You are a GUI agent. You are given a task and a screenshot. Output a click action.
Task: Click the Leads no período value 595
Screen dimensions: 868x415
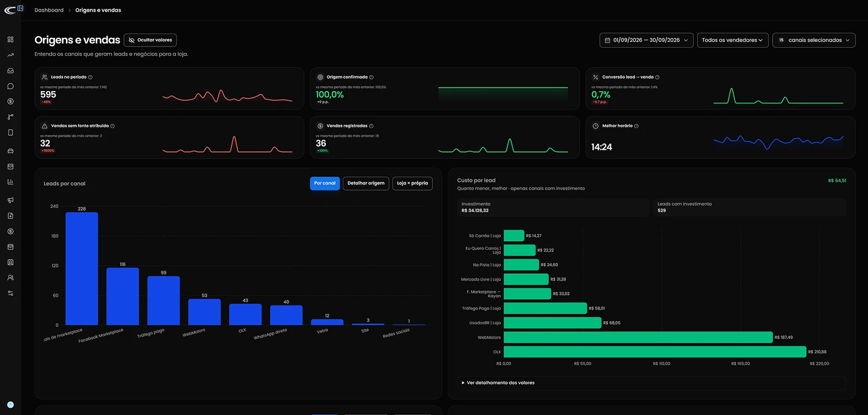(x=48, y=95)
